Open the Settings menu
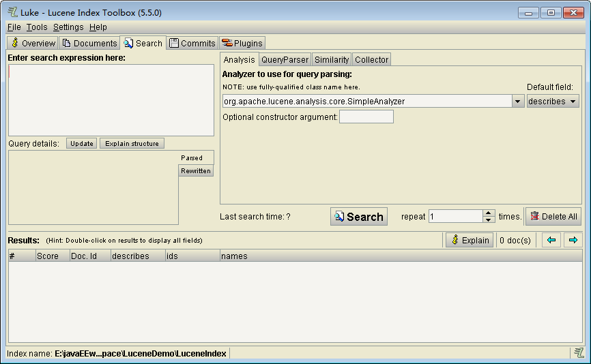591x364 pixels. [x=68, y=27]
